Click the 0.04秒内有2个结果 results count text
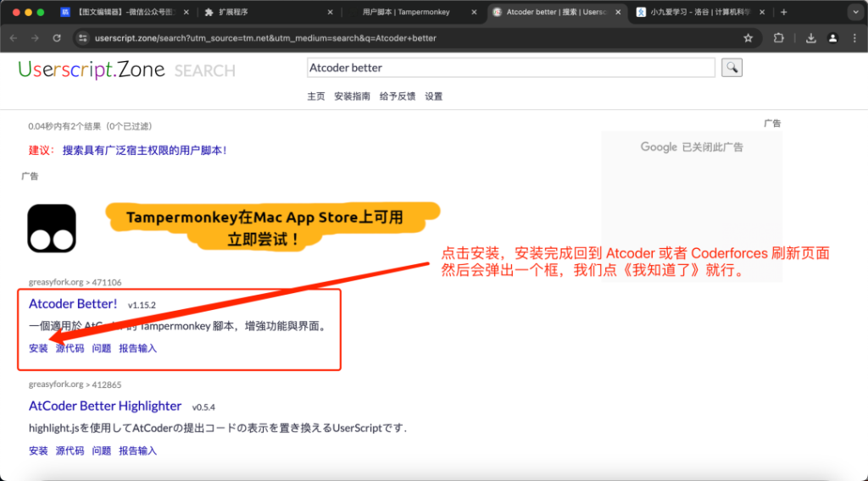 (x=90, y=126)
